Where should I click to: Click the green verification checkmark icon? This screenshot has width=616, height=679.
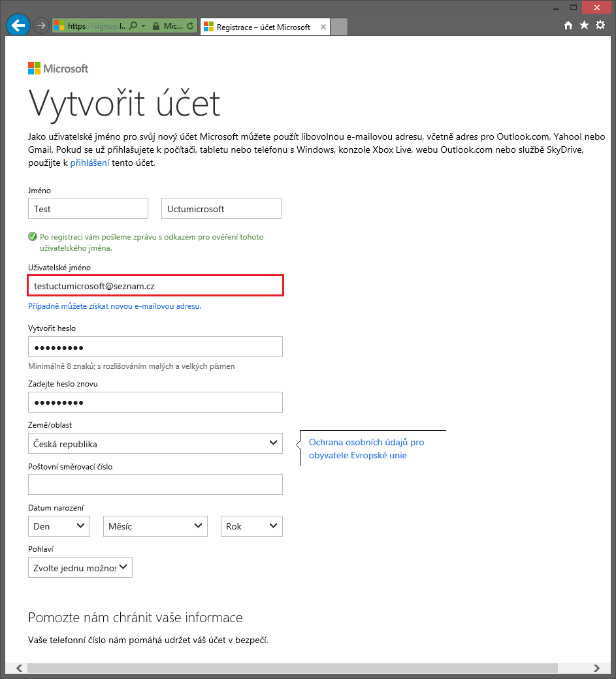(x=31, y=236)
